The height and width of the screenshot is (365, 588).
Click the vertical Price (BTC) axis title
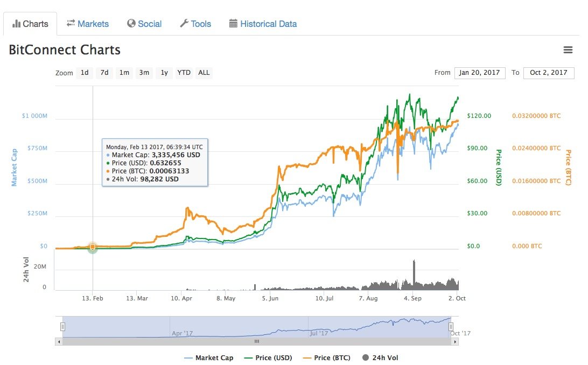[x=569, y=167]
